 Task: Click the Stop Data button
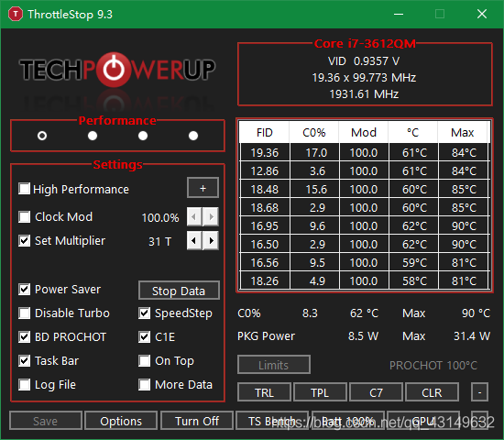coord(179,291)
